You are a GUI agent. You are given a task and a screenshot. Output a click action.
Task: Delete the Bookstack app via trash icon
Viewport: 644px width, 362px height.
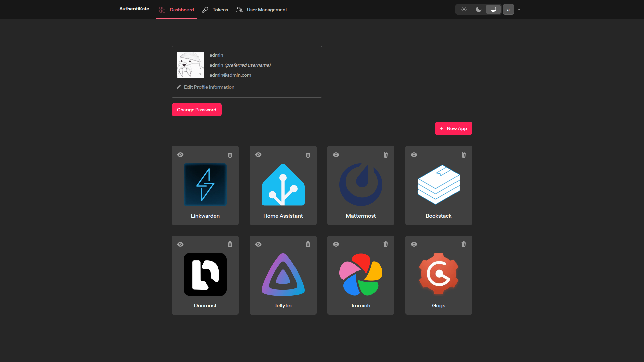tap(464, 155)
